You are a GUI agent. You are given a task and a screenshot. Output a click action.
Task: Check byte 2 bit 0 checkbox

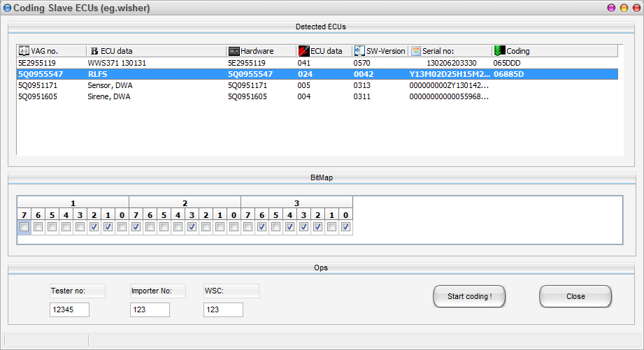click(x=234, y=226)
